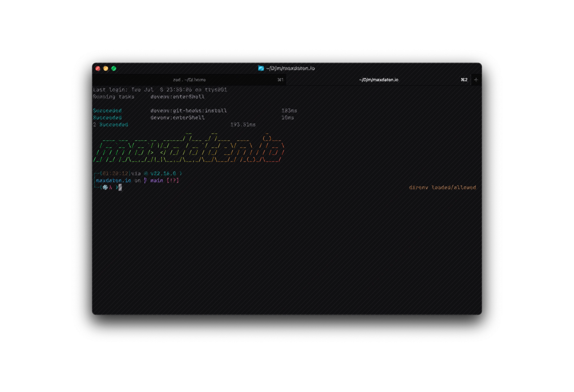Click the green zoom traffic light button

[x=113, y=68]
